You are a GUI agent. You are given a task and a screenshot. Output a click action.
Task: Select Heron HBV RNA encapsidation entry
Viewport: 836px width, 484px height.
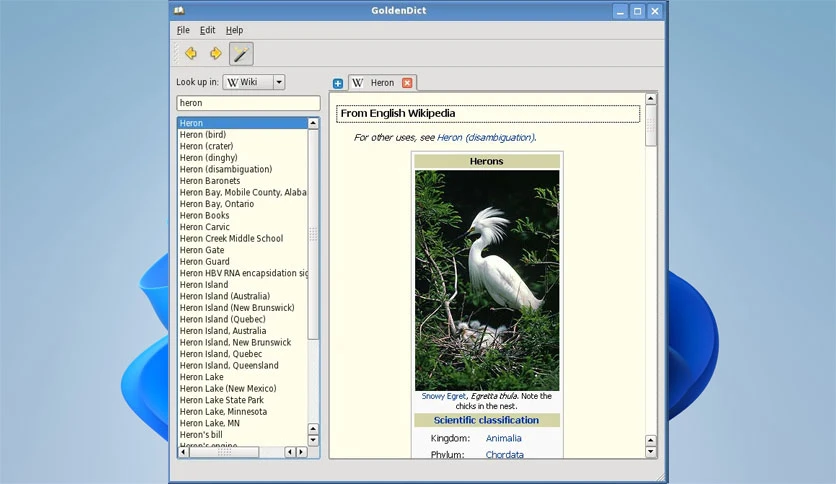pyautogui.click(x=243, y=273)
